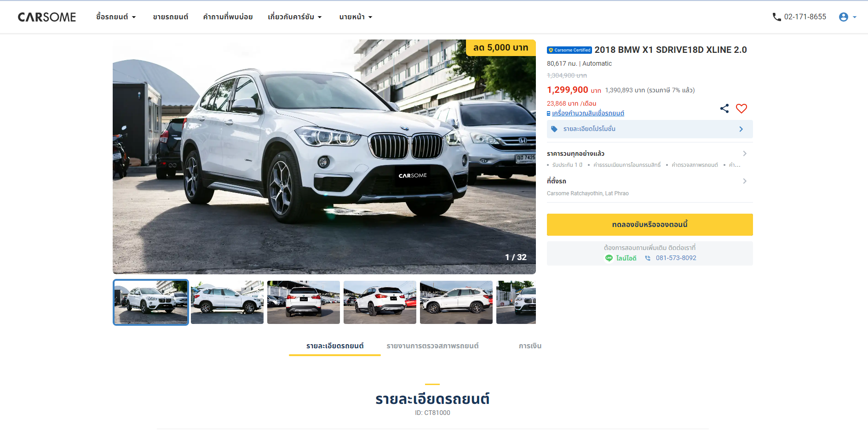The width and height of the screenshot is (868, 431).
Task: Select the รายละเอียดรถยนต์ tab
Action: coord(335,346)
